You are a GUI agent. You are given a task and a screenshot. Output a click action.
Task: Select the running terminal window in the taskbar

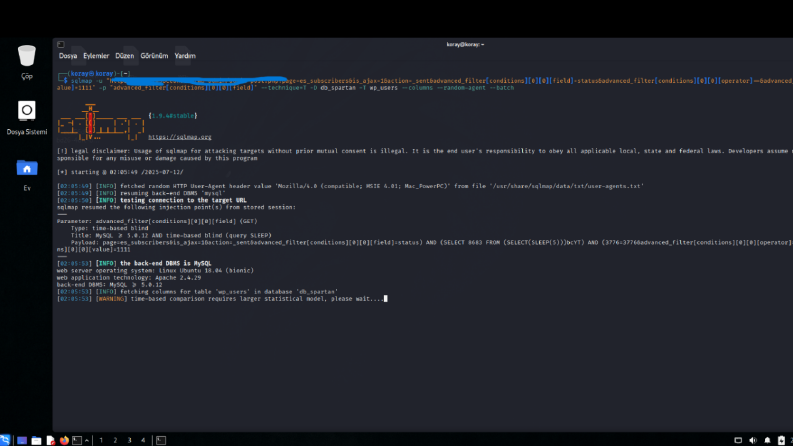point(161,440)
